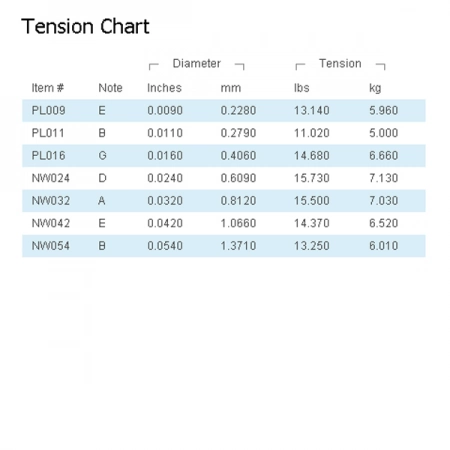Click the Item # column header
Viewport: 450px width, 450px height.
click(x=48, y=88)
